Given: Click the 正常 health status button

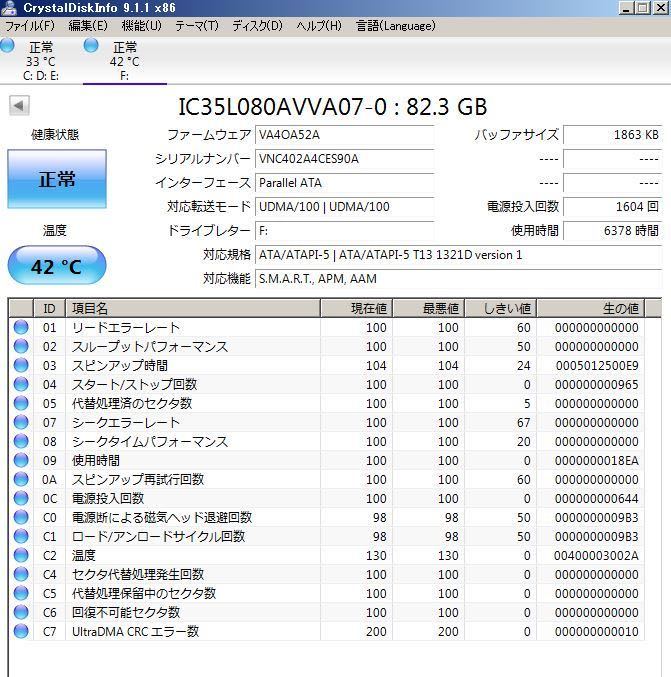Looking at the screenshot, I should pyautogui.click(x=57, y=179).
